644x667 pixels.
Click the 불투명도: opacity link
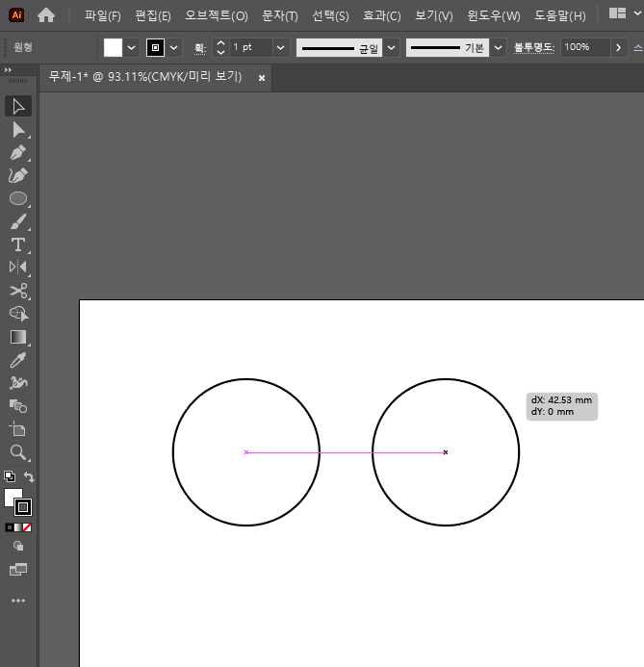[534, 47]
